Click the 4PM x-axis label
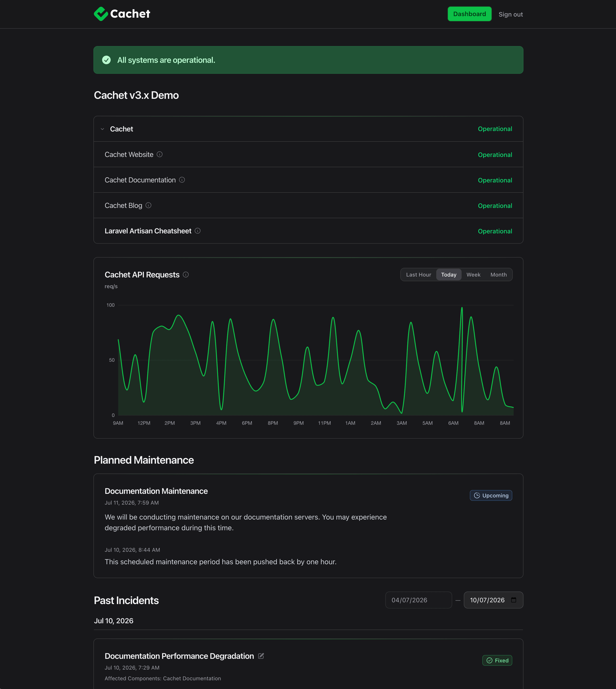 pyautogui.click(x=221, y=423)
